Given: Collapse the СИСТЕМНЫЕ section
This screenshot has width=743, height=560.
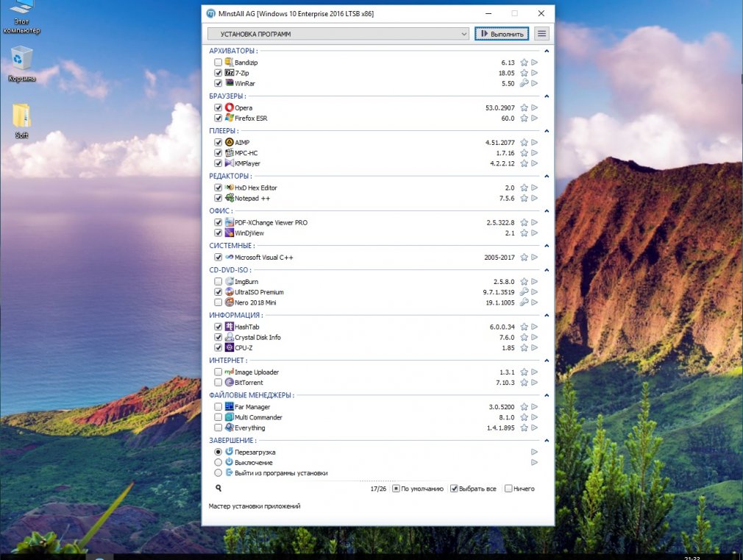Looking at the screenshot, I should click(547, 246).
